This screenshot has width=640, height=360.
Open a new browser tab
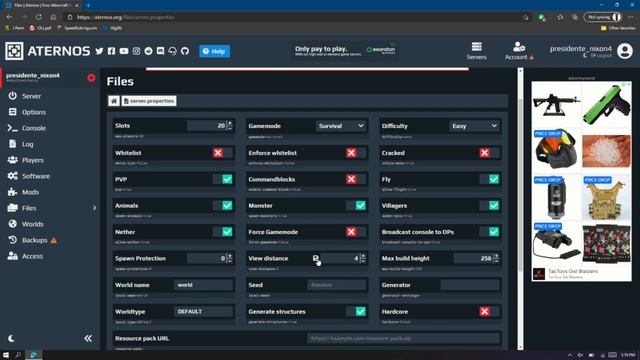(x=88, y=5)
